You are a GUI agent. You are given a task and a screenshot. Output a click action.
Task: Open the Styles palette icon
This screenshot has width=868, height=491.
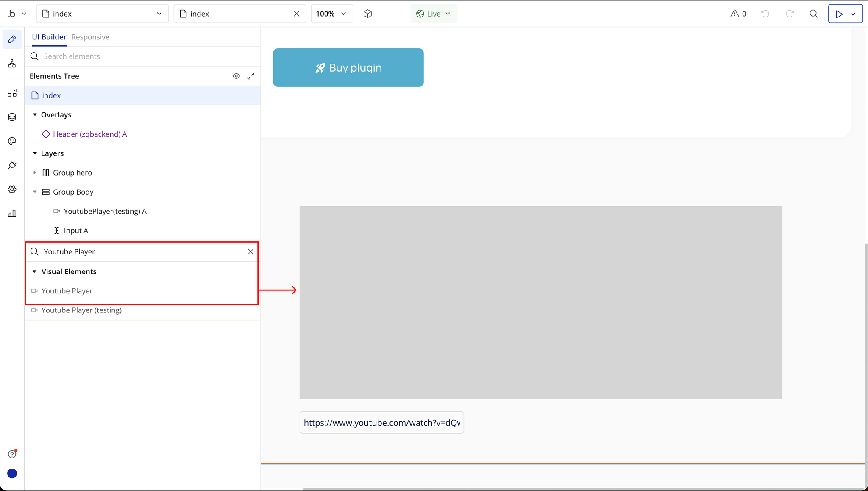pos(12,141)
